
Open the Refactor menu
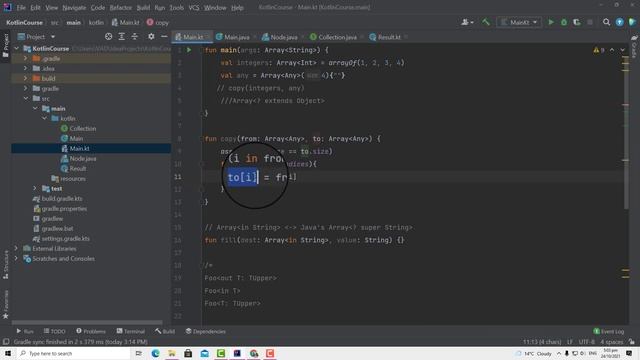(x=121, y=7)
